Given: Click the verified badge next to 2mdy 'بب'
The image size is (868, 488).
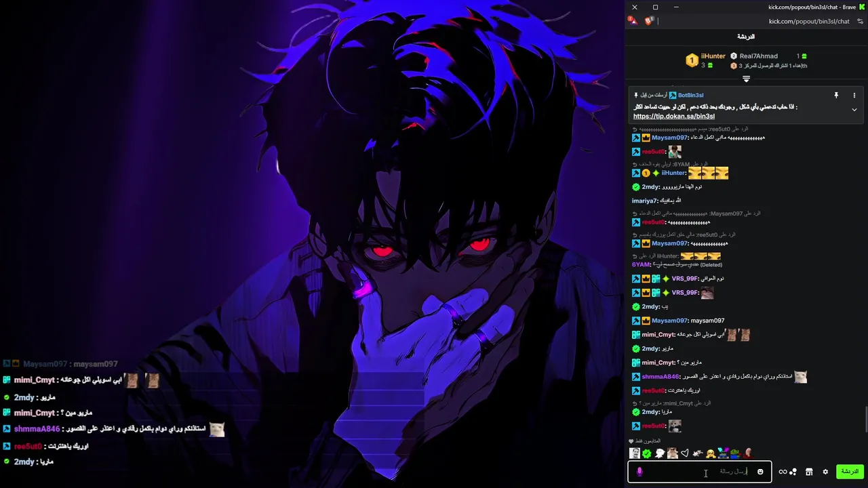Looking at the screenshot, I should [x=636, y=307].
